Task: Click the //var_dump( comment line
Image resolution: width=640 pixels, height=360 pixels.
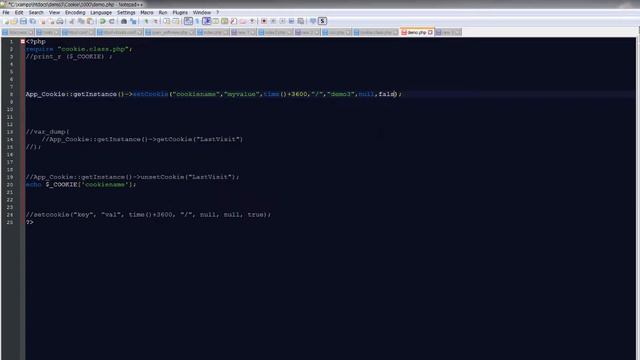Action: (47, 132)
